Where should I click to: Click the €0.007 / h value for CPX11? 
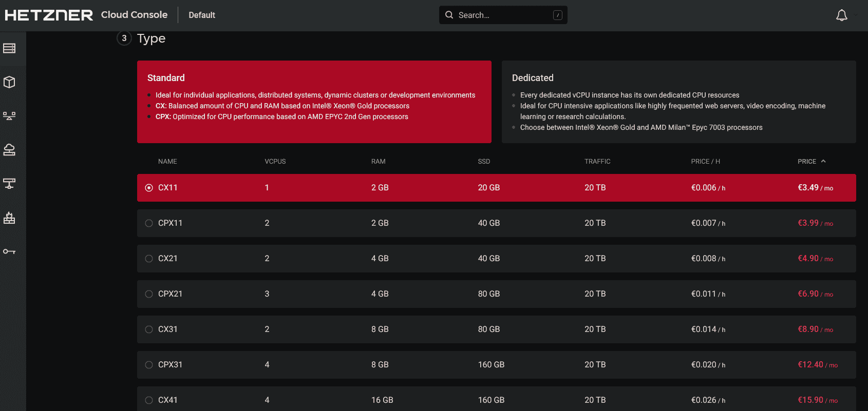point(708,223)
